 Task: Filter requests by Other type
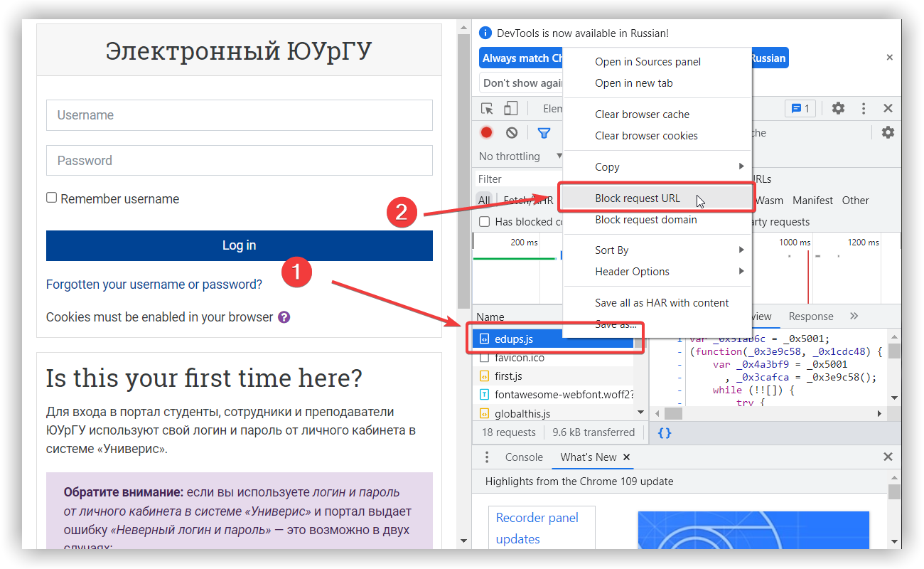pos(855,201)
